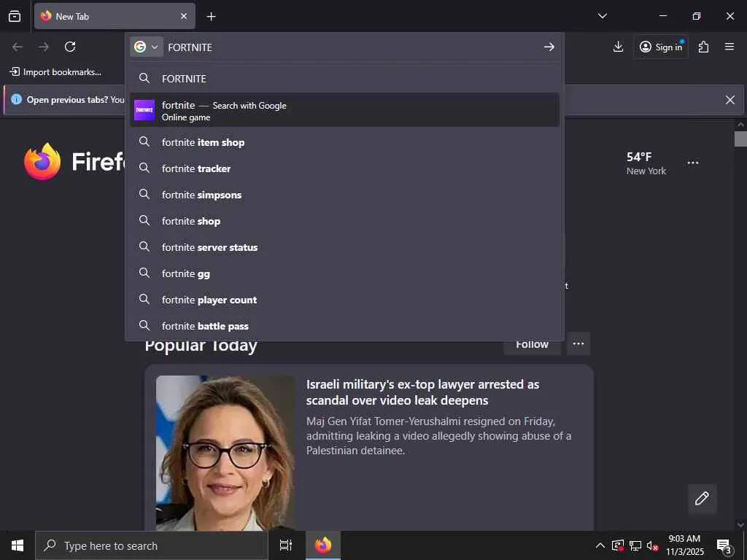Screen dimensions: 747x560
Task: Click the Firefox logo on new tab page
Action: (x=42, y=161)
